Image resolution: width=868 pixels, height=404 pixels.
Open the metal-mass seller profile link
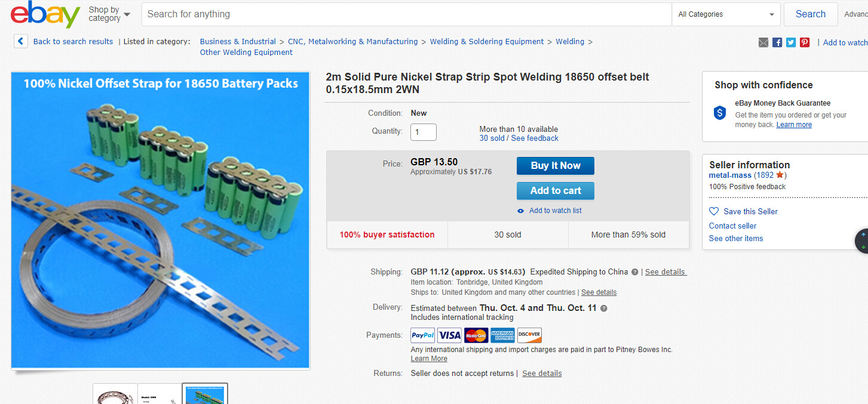(729, 175)
